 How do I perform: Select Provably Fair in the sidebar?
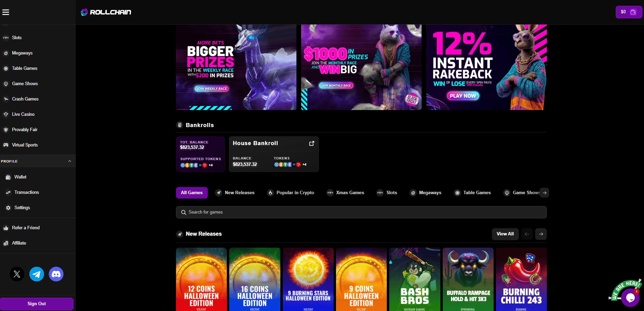(6, 129)
